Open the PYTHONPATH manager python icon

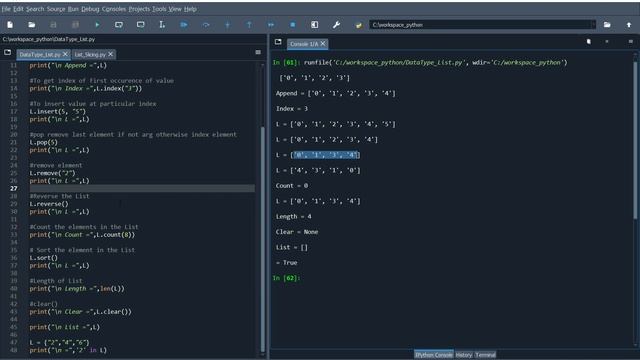[x=358, y=25]
